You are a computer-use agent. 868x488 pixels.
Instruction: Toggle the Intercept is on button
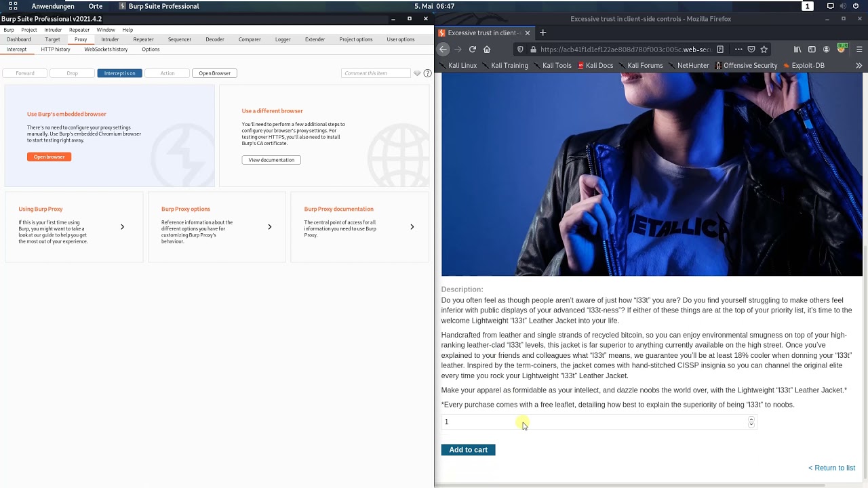[x=119, y=73]
